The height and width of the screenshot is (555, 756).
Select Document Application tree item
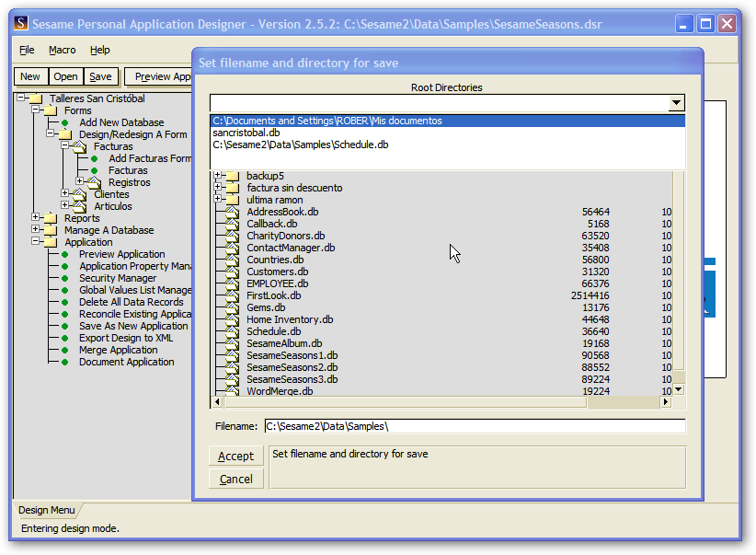click(x=127, y=362)
